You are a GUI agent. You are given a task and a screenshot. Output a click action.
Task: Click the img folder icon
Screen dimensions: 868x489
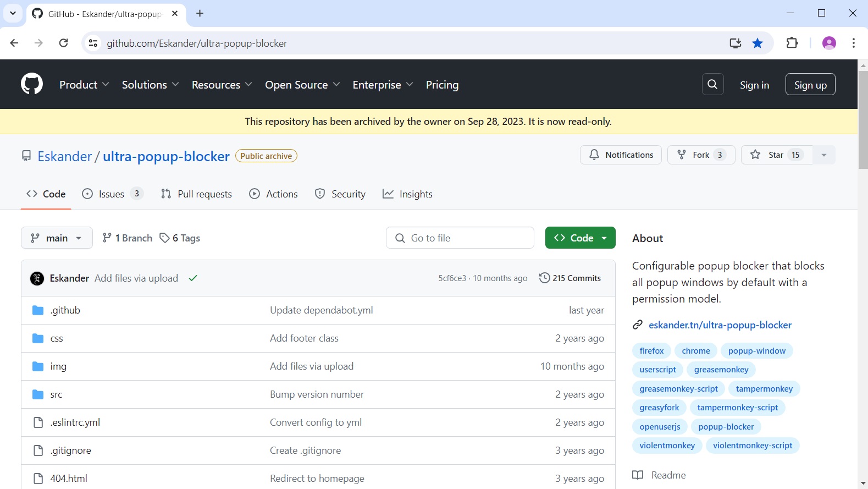tap(38, 366)
